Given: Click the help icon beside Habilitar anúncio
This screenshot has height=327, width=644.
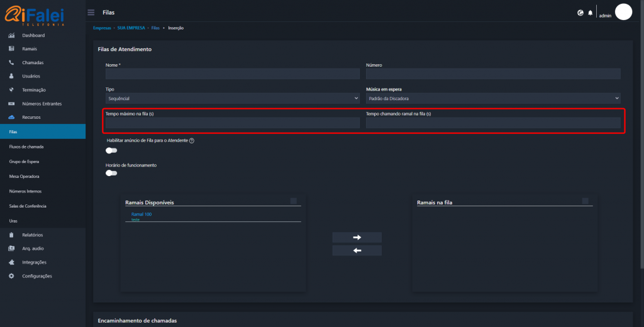Looking at the screenshot, I should [x=191, y=141].
